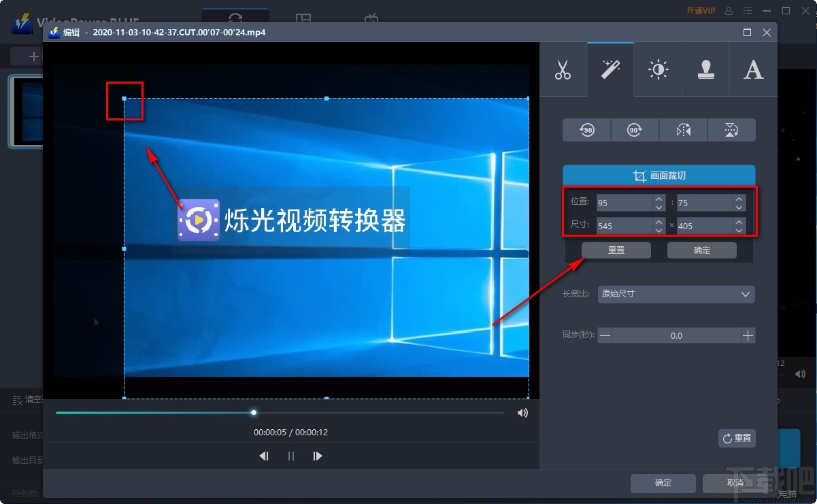This screenshot has width=817, height=504.
Task: Click the minus button of 同步(秒)
Action: [x=605, y=335]
